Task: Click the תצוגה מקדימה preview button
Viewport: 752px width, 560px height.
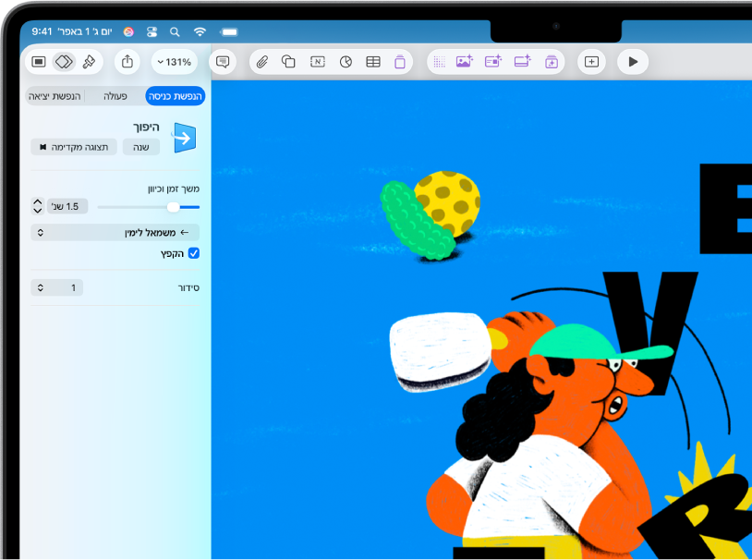Action: tap(74, 147)
